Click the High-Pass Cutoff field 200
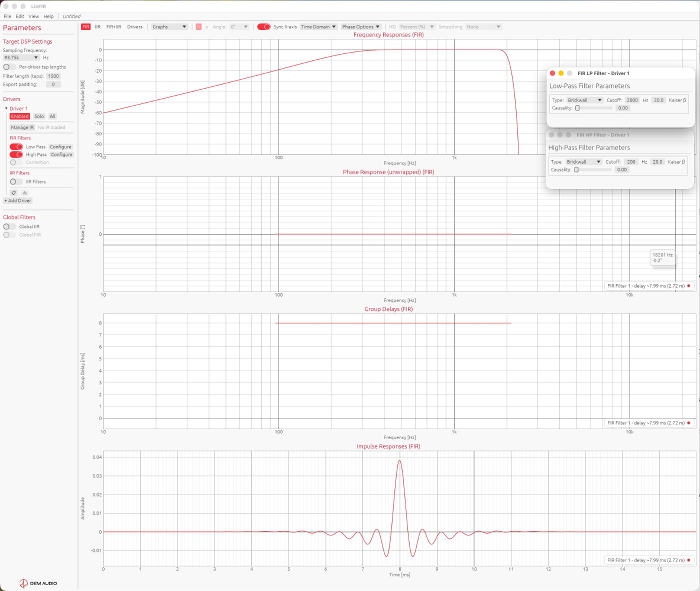The height and width of the screenshot is (591, 700). click(631, 161)
